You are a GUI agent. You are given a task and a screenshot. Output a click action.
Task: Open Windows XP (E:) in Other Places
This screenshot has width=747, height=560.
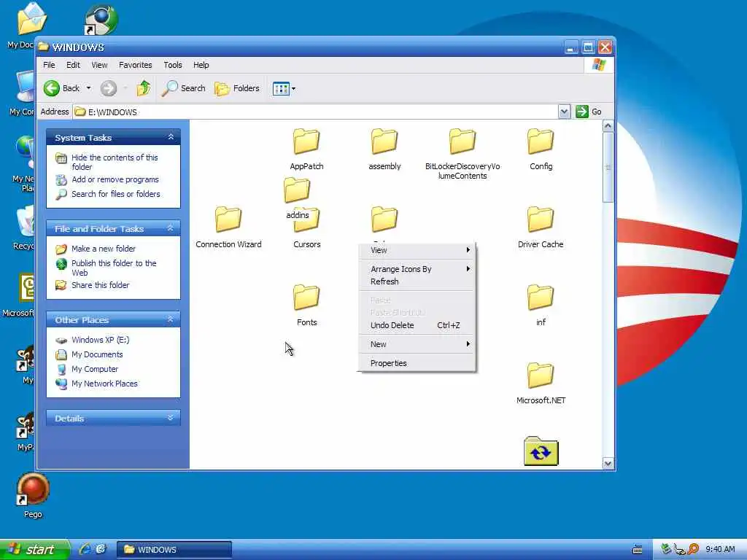100,340
